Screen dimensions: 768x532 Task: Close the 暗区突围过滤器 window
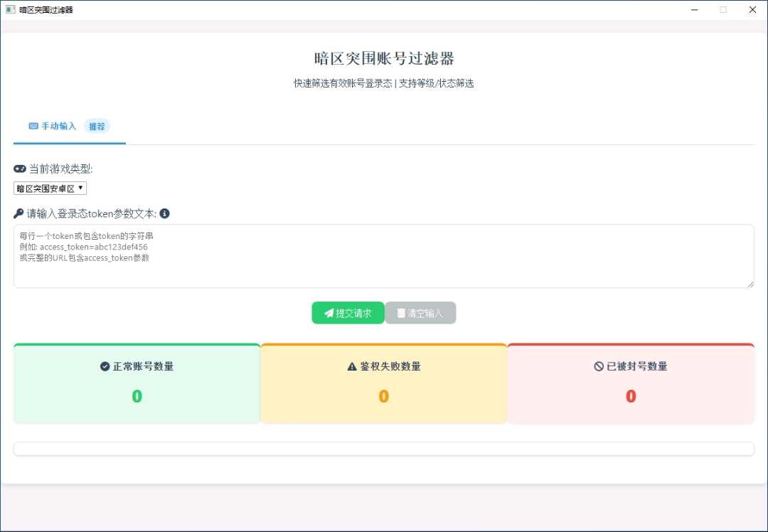(x=752, y=10)
